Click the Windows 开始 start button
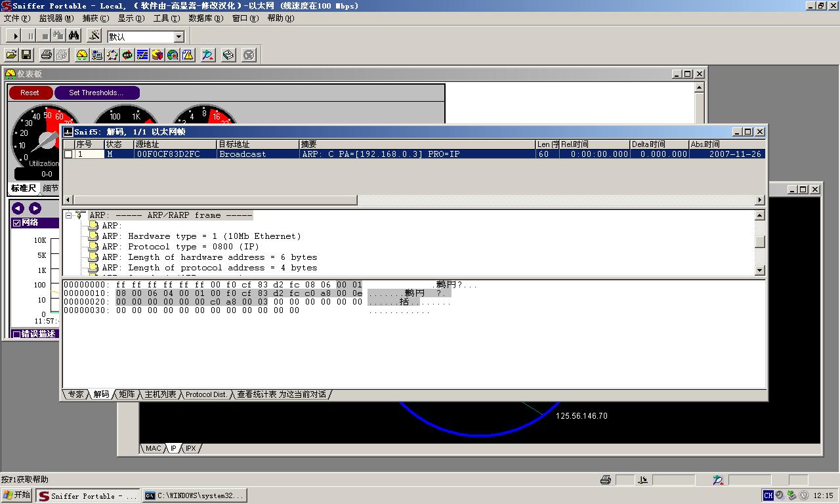840x504 pixels. 17,495
